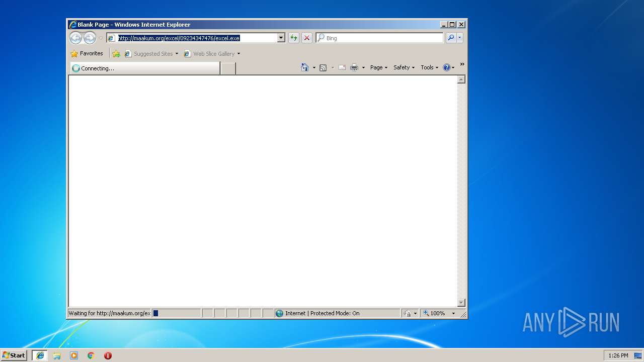Click the Home icon in command bar
The width and height of the screenshot is (644, 362).
point(304,67)
